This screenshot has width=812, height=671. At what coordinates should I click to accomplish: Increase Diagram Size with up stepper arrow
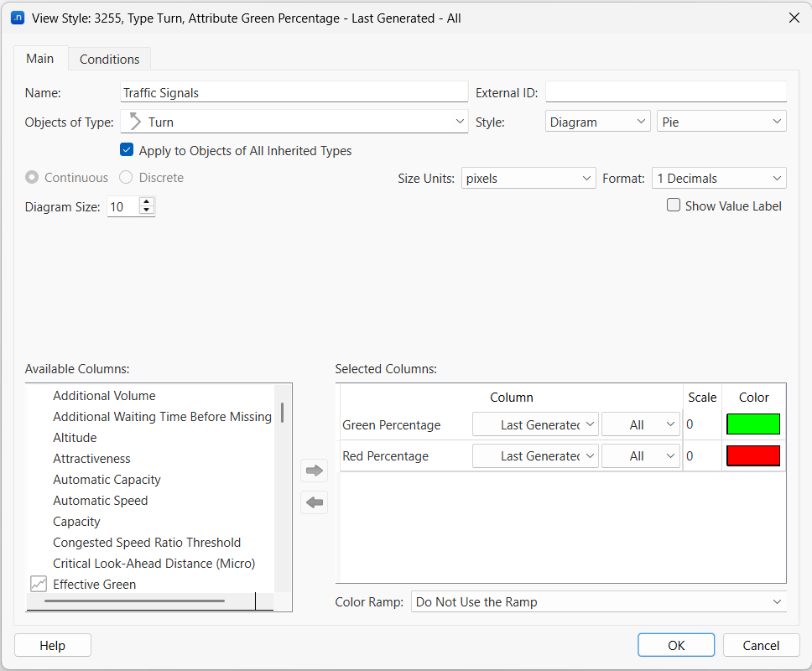[147, 202]
